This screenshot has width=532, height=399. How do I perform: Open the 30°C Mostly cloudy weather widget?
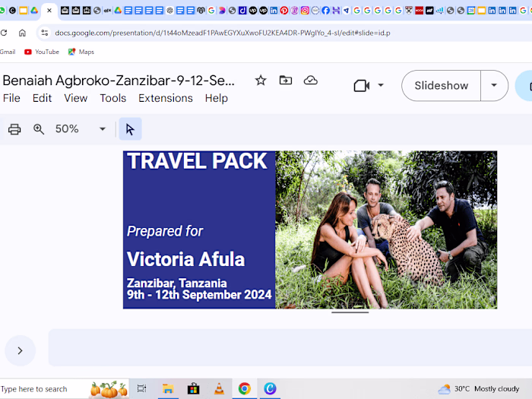pyautogui.click(x=478, y=389)
